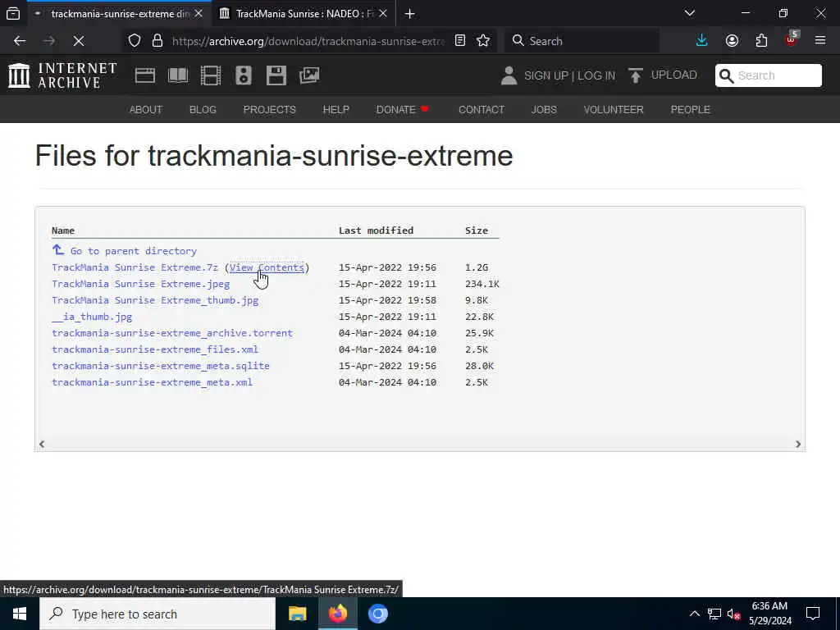The height and width of the screenshot is (630, 840).
Task: Open the Video film strip icon
Action: [x=211, y=75]
